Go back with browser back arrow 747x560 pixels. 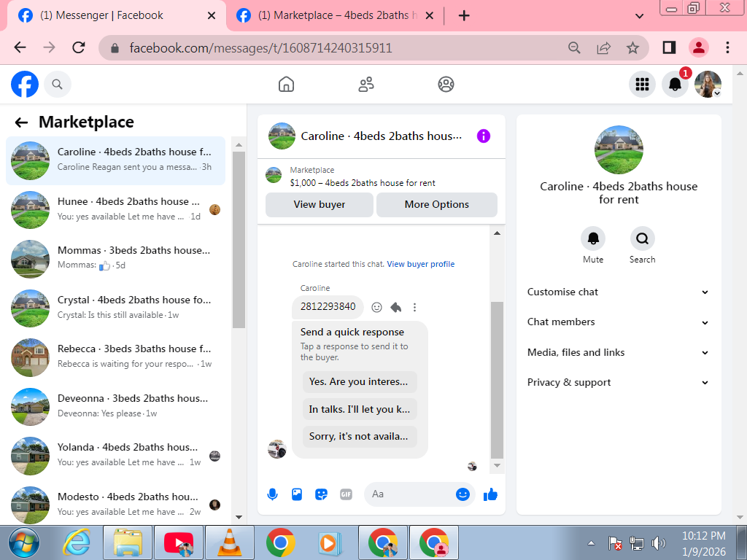[x=20, y=47]
